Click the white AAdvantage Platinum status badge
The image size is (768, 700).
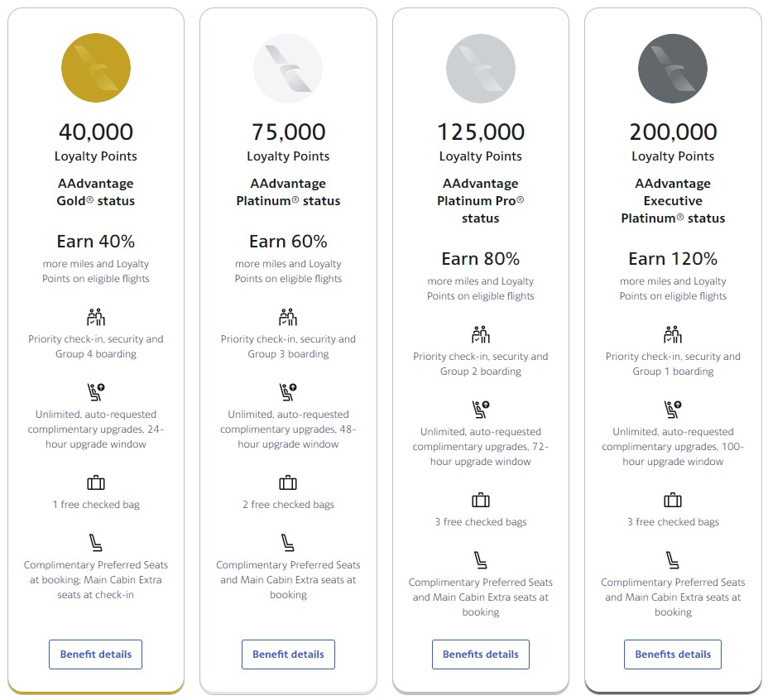point(288,69)
